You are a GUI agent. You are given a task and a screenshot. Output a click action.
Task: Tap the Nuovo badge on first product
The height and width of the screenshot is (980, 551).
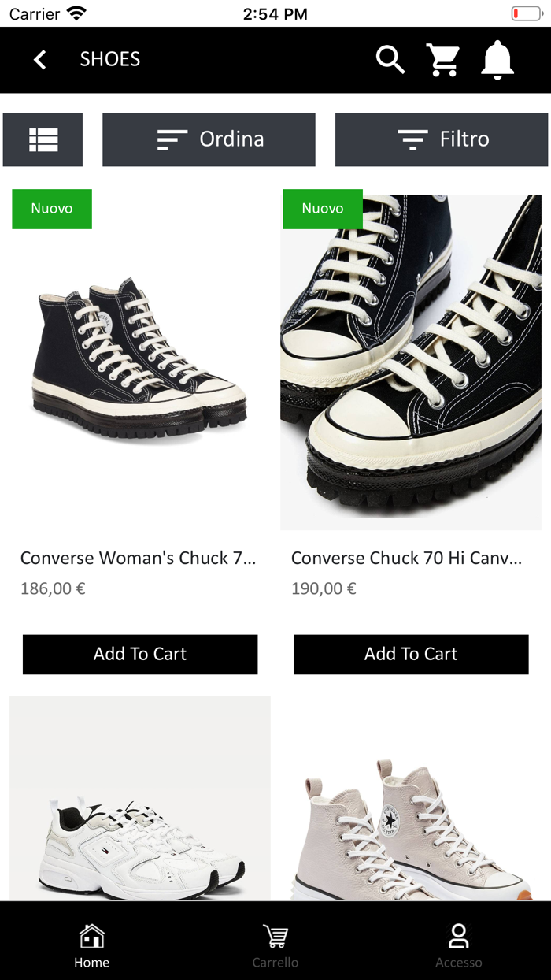tap(52, 209)
